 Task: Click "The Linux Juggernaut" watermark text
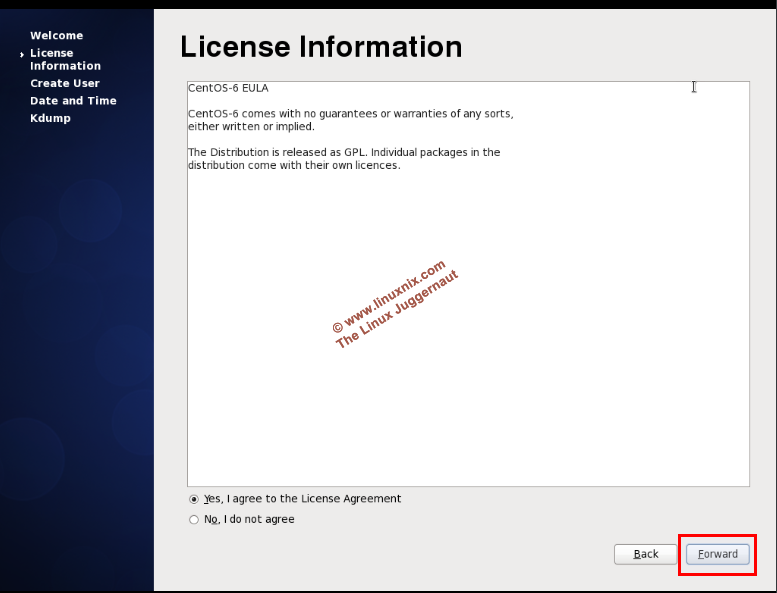click(398, 310)
